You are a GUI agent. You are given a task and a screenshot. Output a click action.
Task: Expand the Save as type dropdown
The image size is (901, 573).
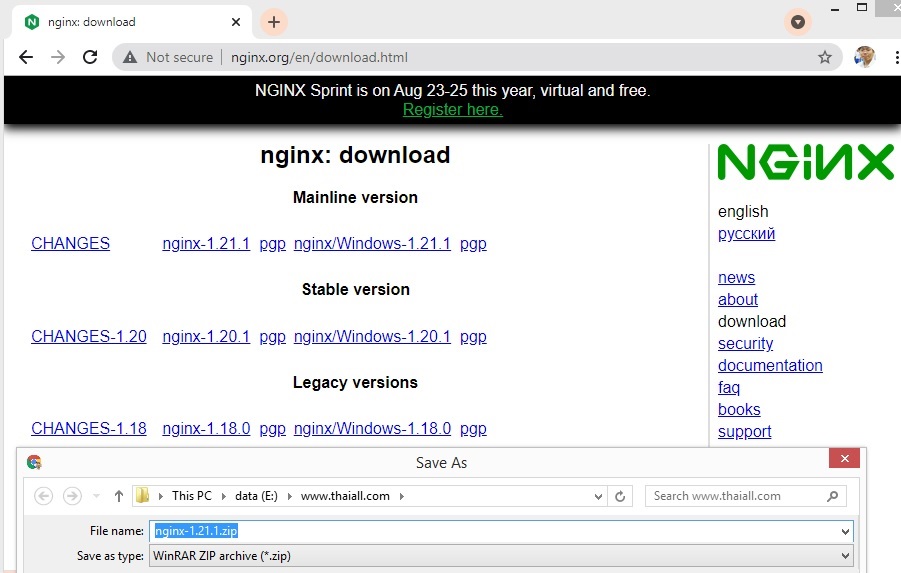pos(846,556)
